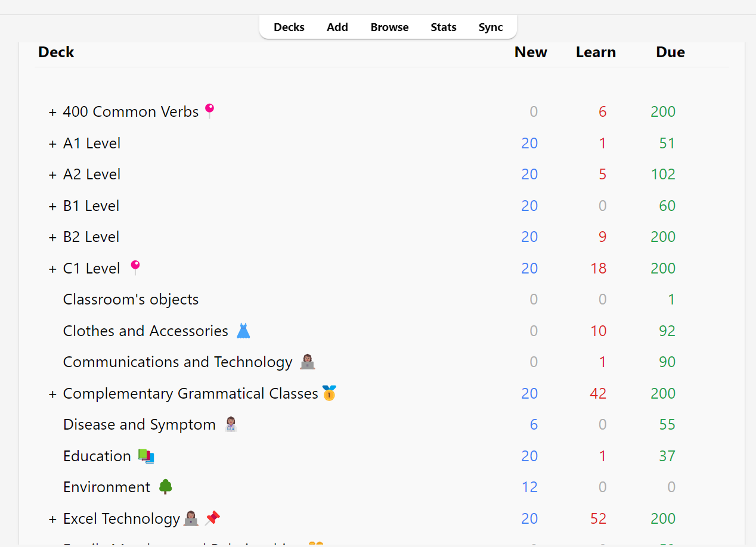Viewport: 756px width, 547px height.
Task: Open the Environment deck
Action: click(x=107, y=487)
